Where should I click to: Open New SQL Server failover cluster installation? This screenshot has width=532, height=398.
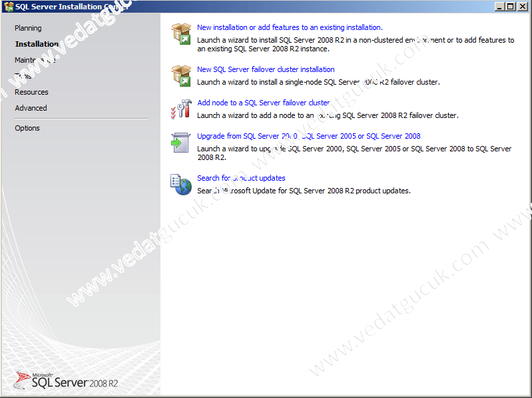(x=266, y=69)
